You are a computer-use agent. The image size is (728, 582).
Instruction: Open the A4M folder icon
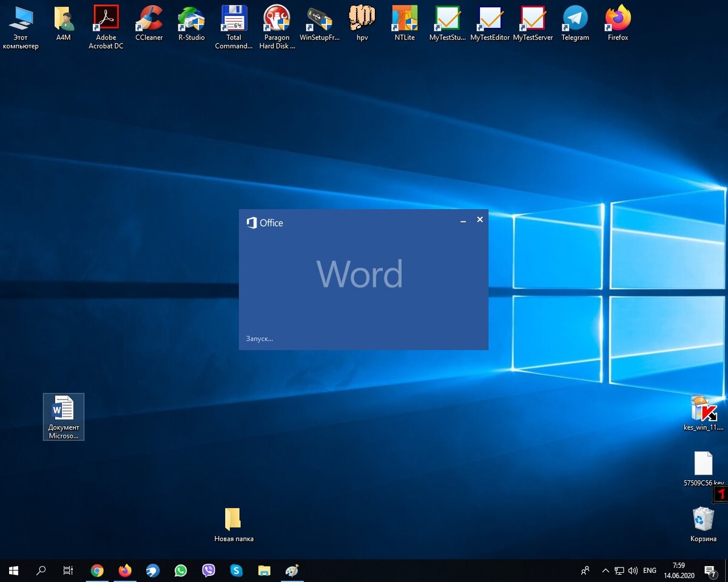(x=64, y=24)
